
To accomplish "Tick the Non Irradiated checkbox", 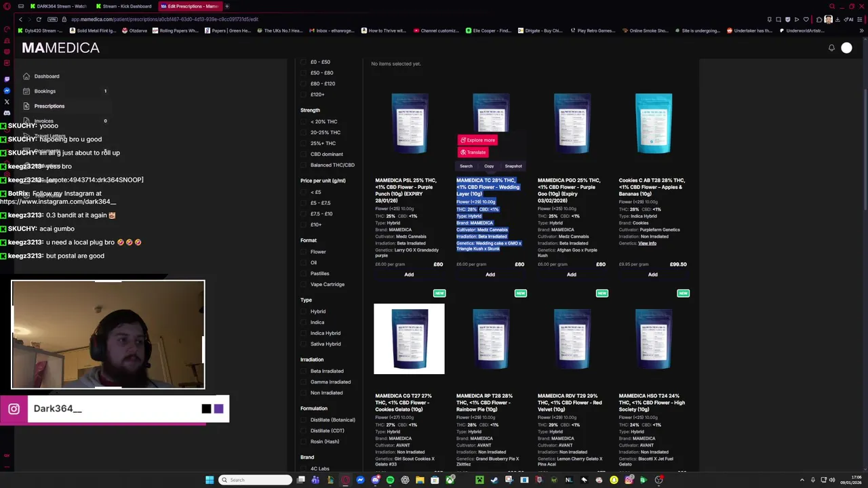I will (304, 392).
